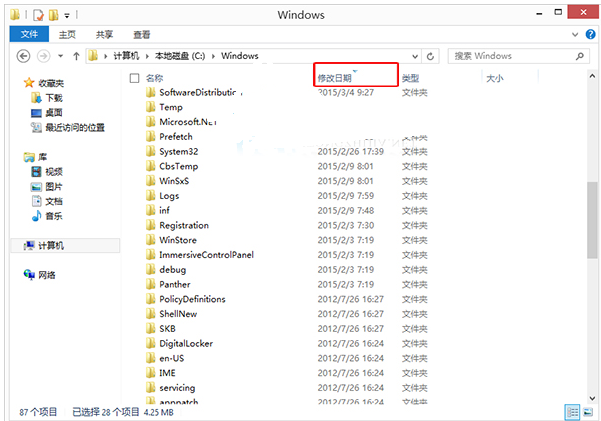601x421 pixels.
Task: Open the 文件 tab
Action: [29, 34]
